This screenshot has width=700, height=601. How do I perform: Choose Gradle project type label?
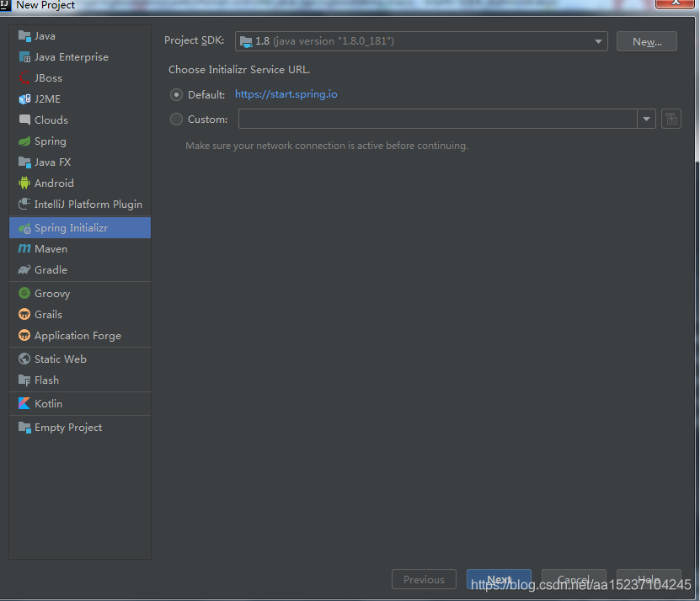coord(51,270)
